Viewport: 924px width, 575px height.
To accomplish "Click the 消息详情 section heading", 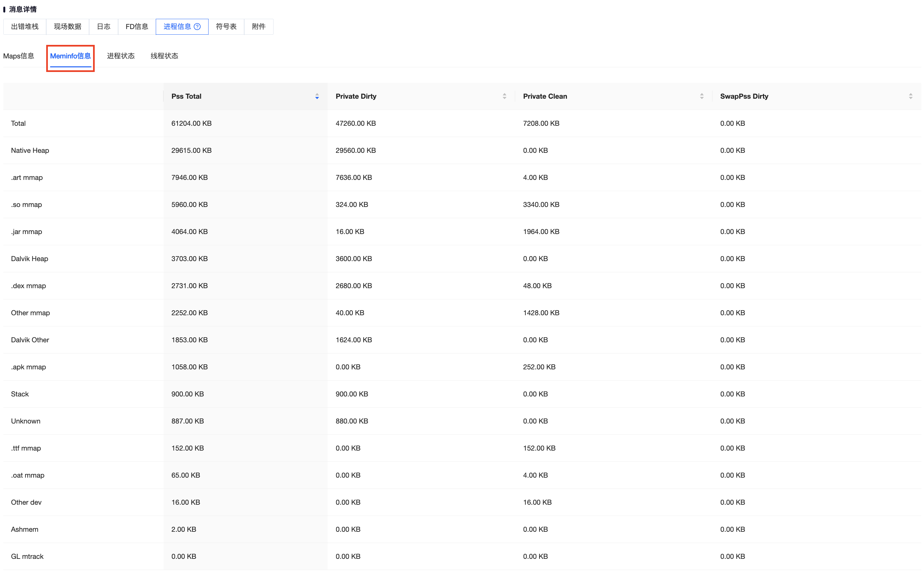I will click(23, 9).
